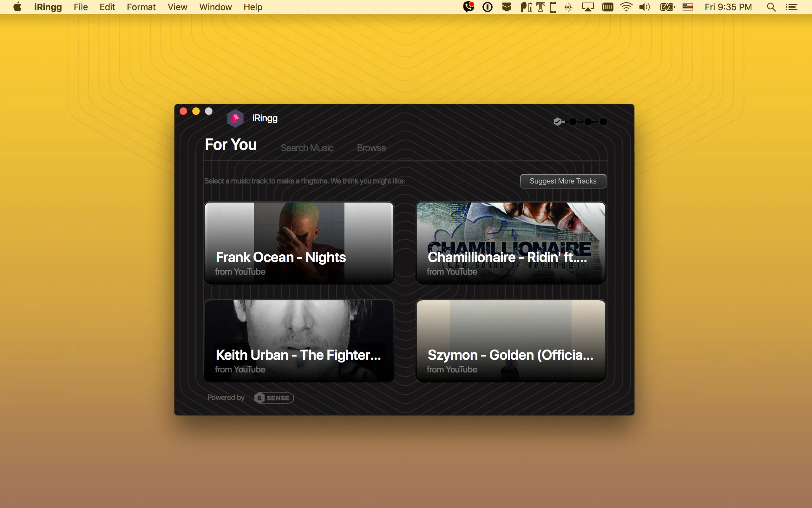The height and width of the screenshot is (508, 812).
Task: Switch to the For You tab
Action: pos(231,145)
